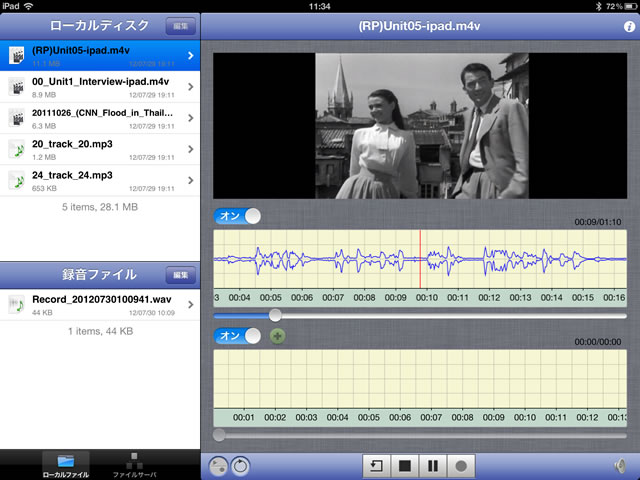Expand chevron for (RP)Unit05-ipad.m4v
This screenshot has height=480, width=640.
pyautogui.click(x=191, y=56)
